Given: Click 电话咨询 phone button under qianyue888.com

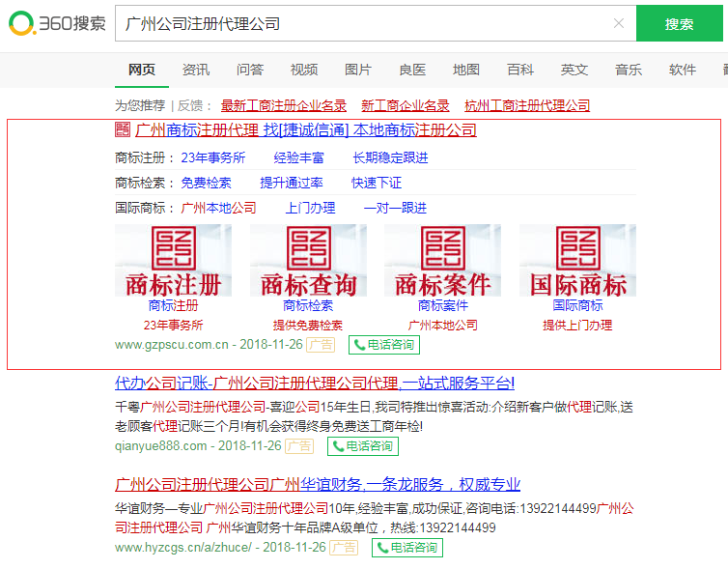Looking at the screenshot, I should [362, 446].
